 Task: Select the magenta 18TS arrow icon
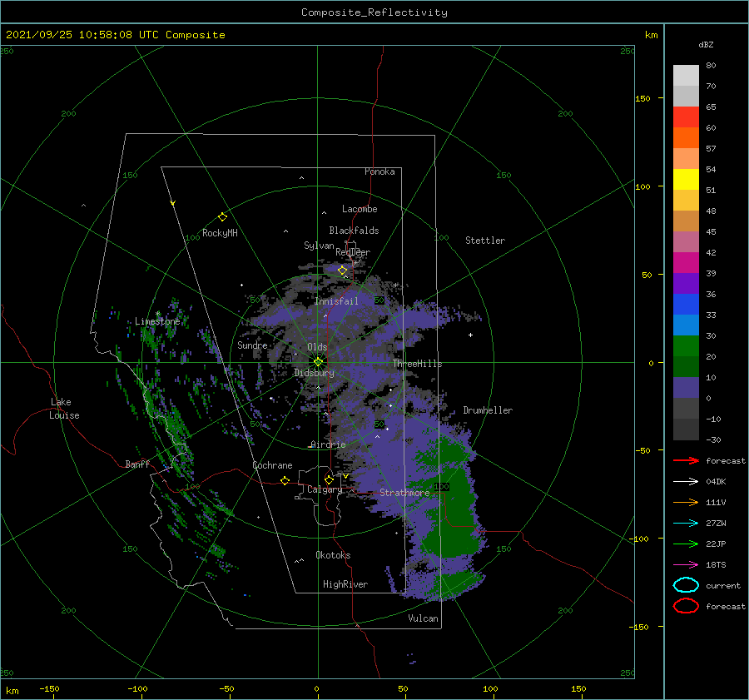coord(686,565)
